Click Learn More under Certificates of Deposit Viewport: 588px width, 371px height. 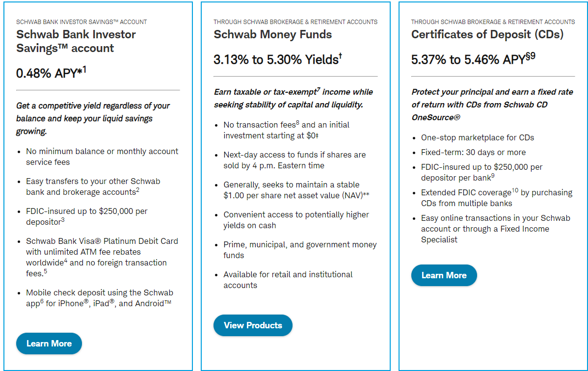tap(444, 275)
